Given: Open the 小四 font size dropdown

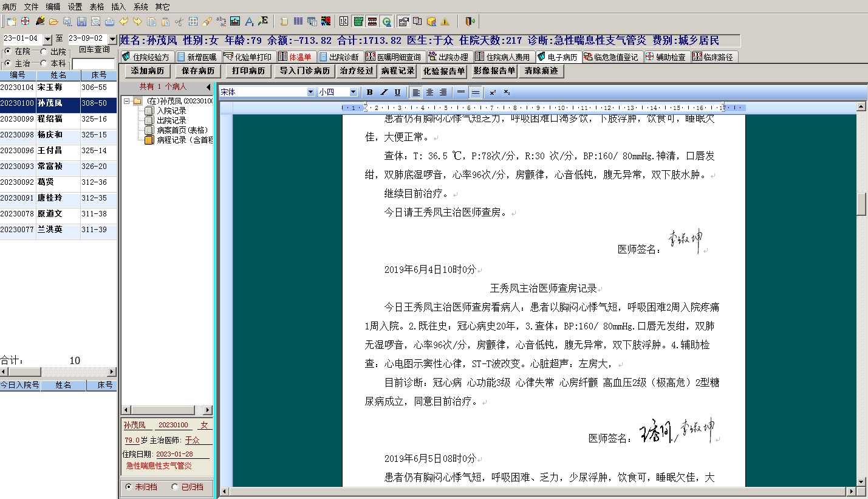Looking at the screenshot, I should coord(354,92).
